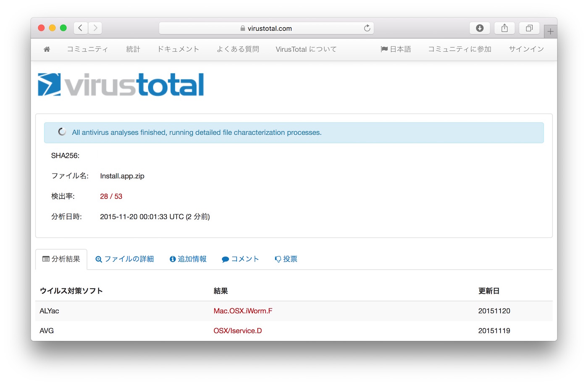Click the detection ratio 28 / 53

point(111,196)
